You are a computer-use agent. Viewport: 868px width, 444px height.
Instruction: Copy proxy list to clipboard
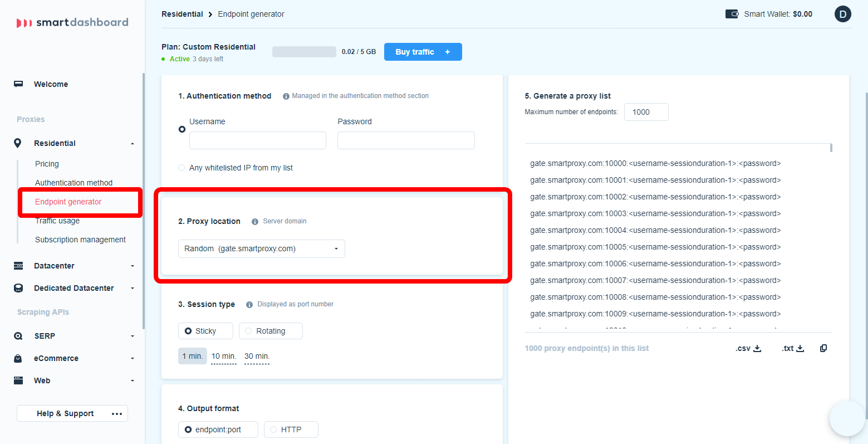[x=823, y=348]
